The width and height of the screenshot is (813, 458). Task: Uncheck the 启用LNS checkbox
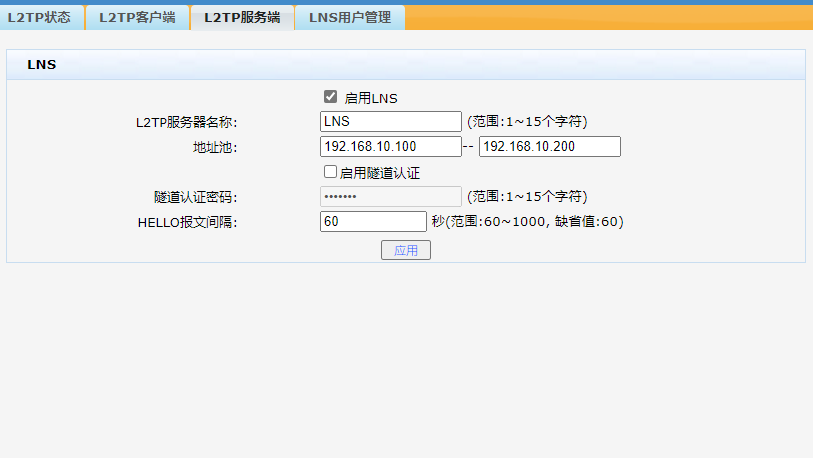point(330,97)
